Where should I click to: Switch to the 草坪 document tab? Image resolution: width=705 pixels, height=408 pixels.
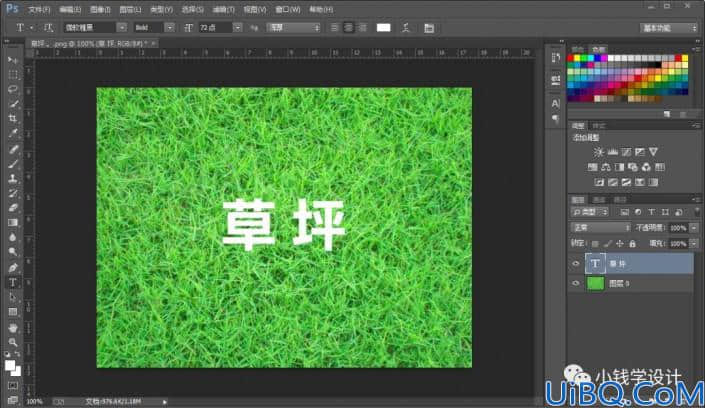(89, 44)
